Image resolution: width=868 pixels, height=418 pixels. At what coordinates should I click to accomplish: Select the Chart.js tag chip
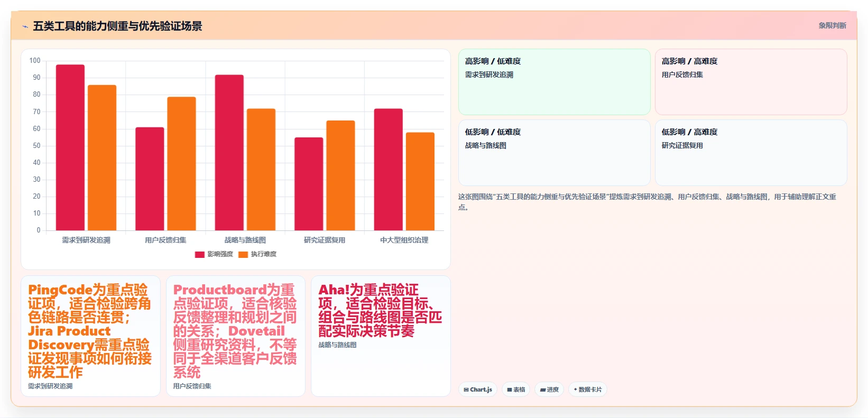point(478,389)
